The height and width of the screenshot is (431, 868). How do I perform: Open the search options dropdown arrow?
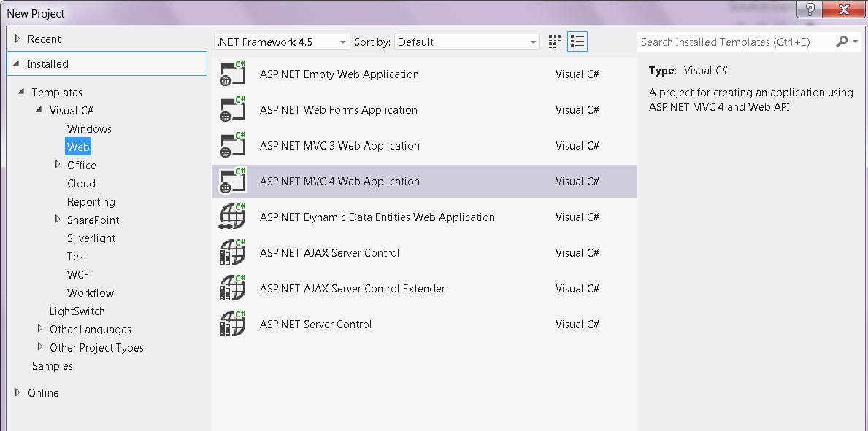[x=856, y=42]
